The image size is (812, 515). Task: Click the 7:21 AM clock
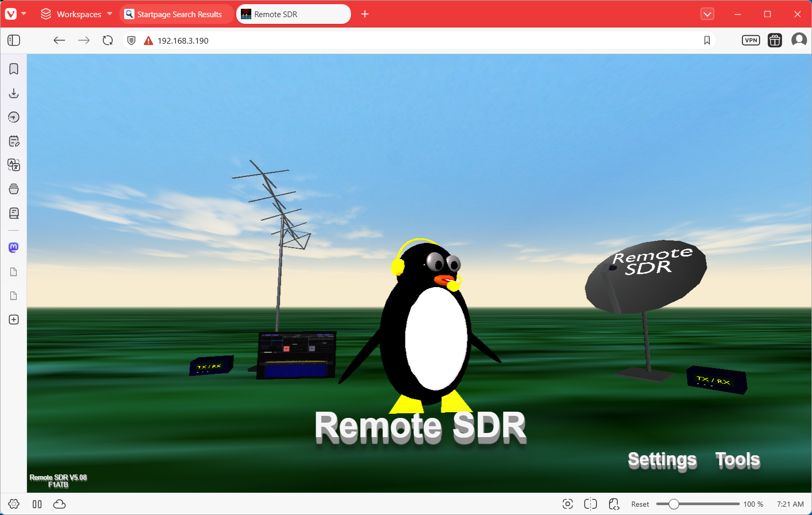790,504
